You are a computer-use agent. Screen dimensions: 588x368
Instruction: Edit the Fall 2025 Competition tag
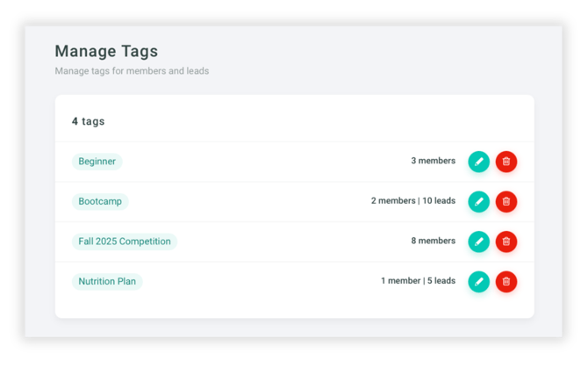click(x=478, y=242)
